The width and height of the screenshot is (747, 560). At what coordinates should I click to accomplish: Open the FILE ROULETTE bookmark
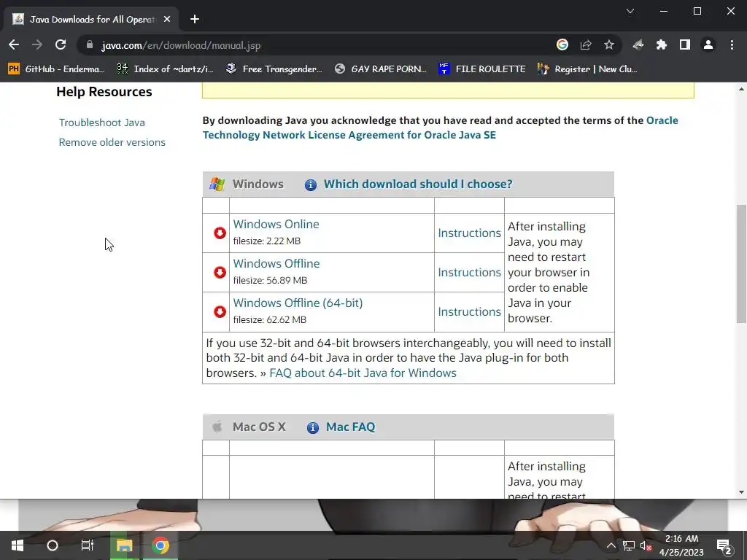pos(481,69)
